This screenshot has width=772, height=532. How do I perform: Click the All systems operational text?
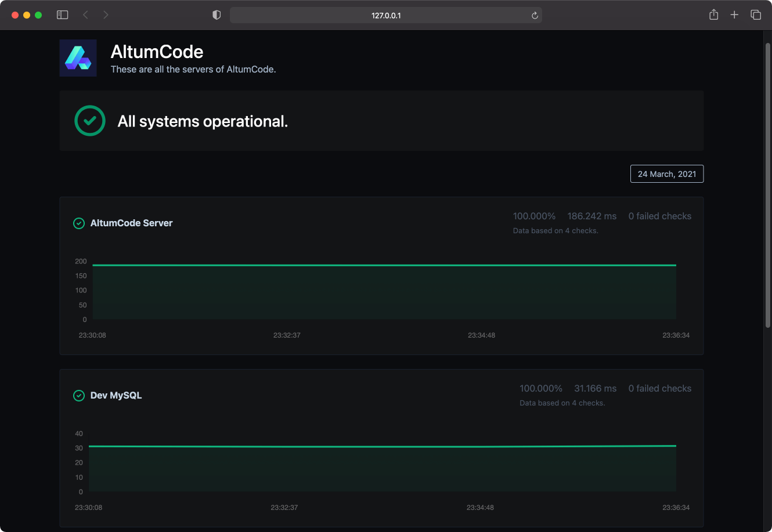pos(203,121)
